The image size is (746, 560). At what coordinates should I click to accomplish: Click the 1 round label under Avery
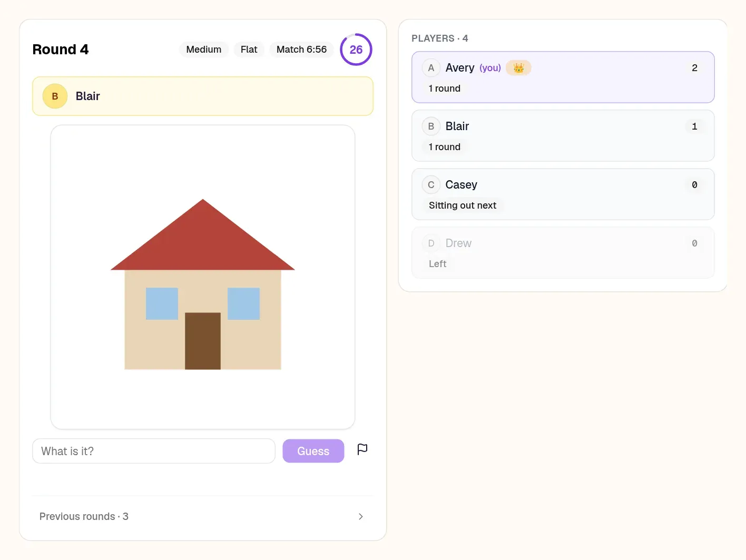445,89
